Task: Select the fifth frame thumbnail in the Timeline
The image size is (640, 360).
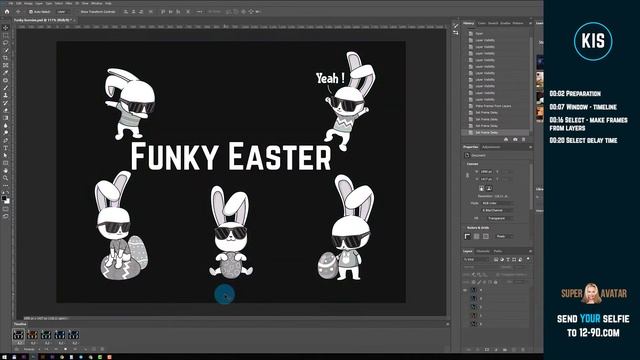Action: pos(74,335)
